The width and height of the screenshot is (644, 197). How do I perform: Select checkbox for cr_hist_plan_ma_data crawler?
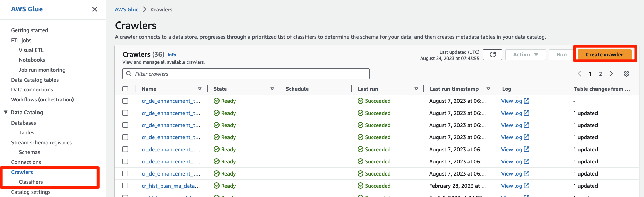125,186
